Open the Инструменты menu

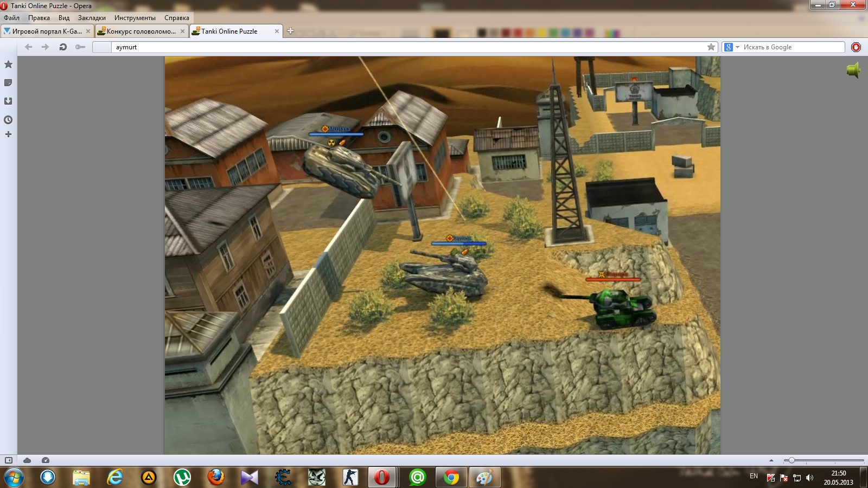pos(135,18)
